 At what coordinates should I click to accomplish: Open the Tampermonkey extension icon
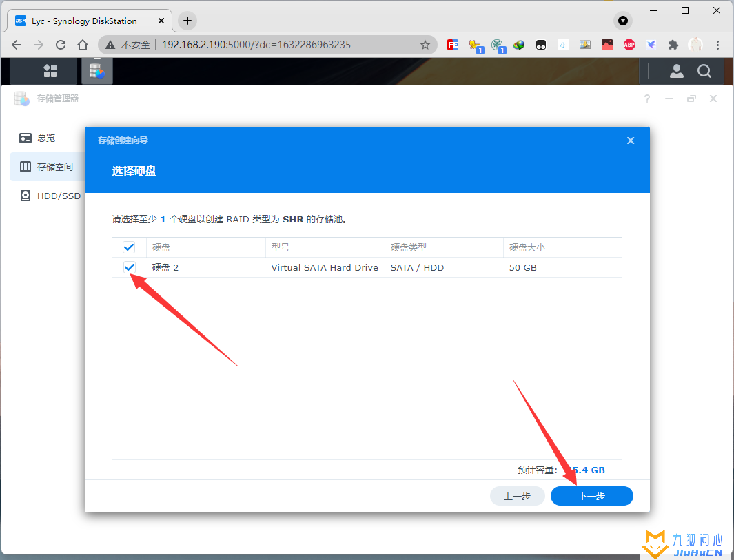[540, 45]
